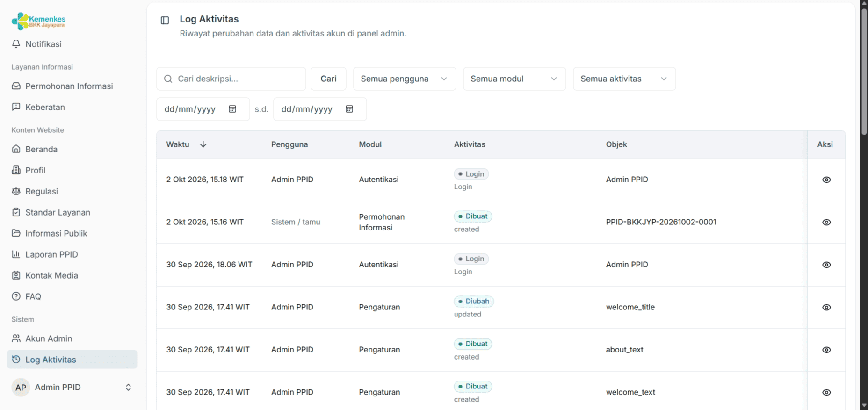Open the start date calendar picker

[x=232, y=109]
